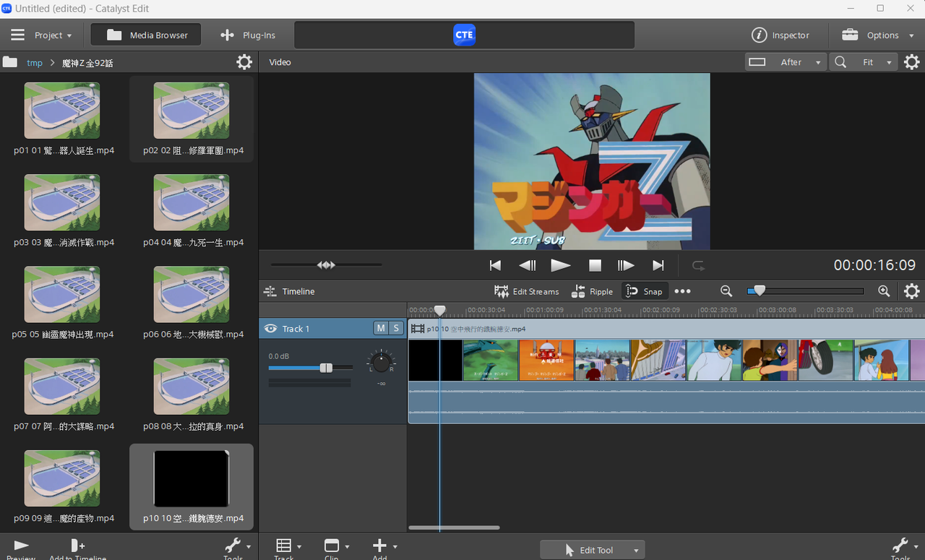The image size is (925, 560).
Task: Go up using the media browser folder icon
Action: [10, 62]
